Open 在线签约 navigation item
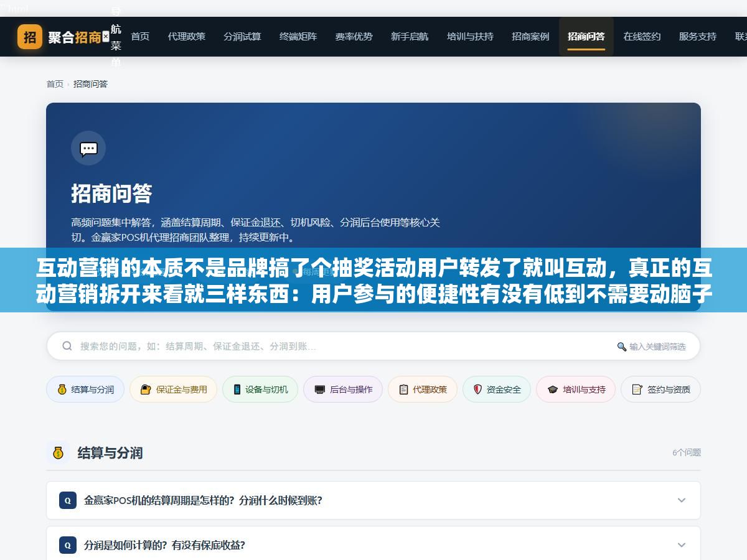Screen dimensions: 747x560 [x=642, y=37]
